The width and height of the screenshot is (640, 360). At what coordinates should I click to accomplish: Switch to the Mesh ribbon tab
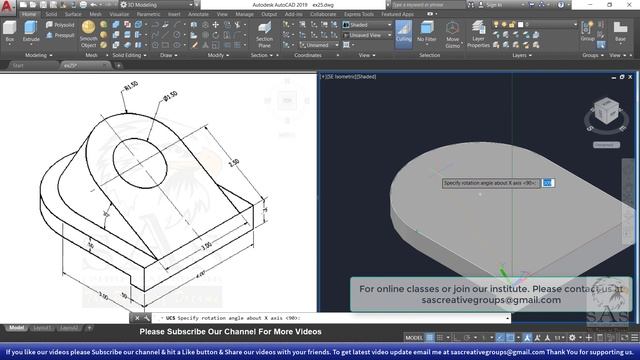click(96, 14)
